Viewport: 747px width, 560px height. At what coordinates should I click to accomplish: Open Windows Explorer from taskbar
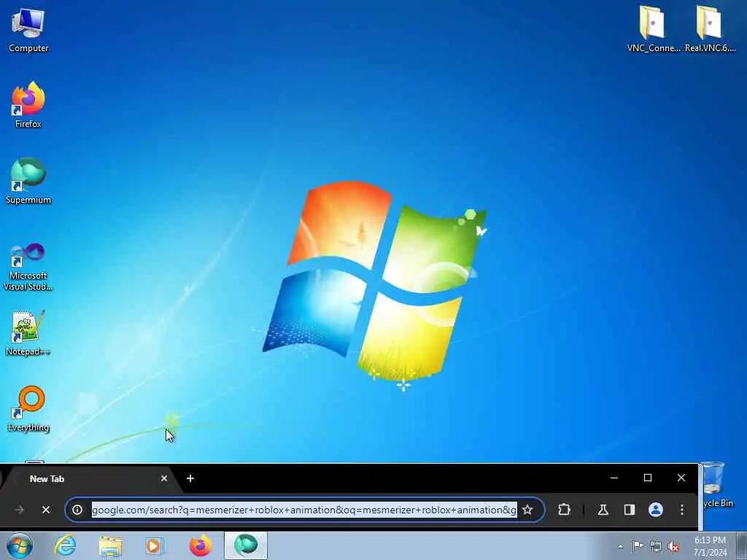110,545
